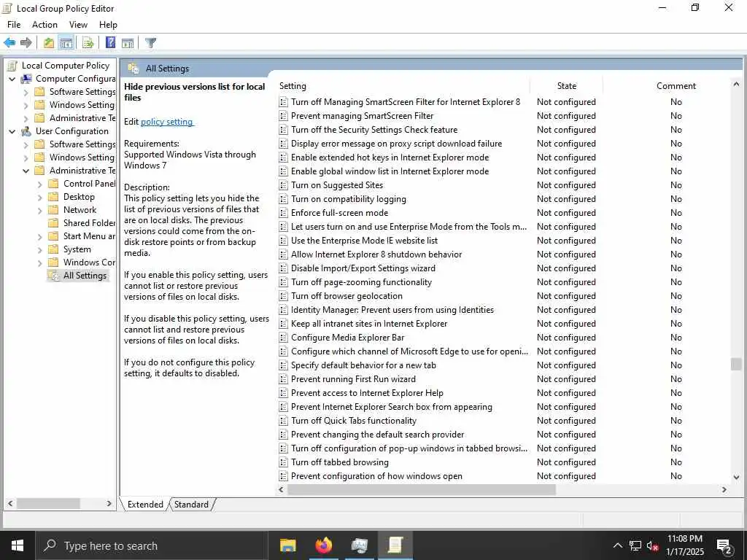The width and height of the screenshot is (747, 560).
Task: Click icon beside 'Turn on Suggested Sites' policy
Action: (283, 185)
